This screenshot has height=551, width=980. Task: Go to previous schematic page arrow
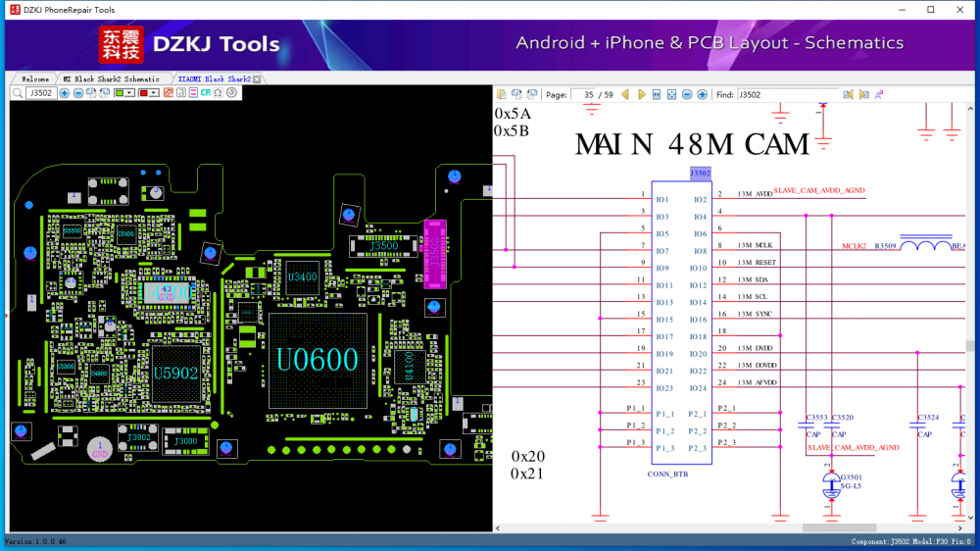(626, 95)
